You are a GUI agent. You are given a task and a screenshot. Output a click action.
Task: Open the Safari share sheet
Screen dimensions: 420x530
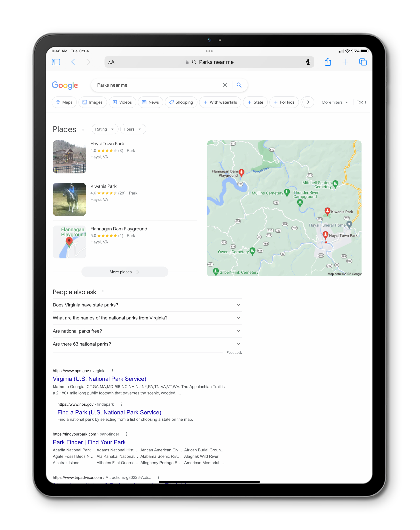click(328, 62)
